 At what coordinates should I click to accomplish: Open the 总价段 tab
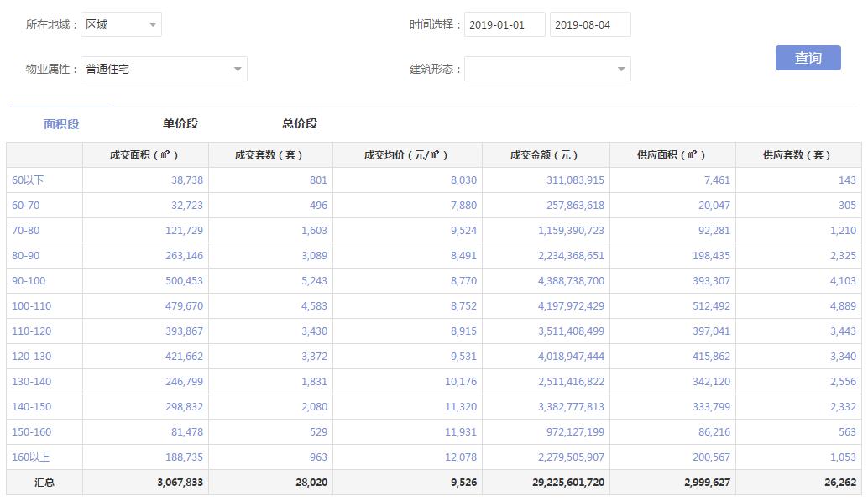pos(300,124)
